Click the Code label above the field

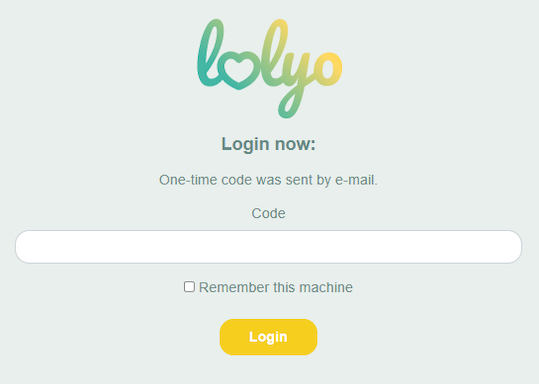click(x=268, y=213)
